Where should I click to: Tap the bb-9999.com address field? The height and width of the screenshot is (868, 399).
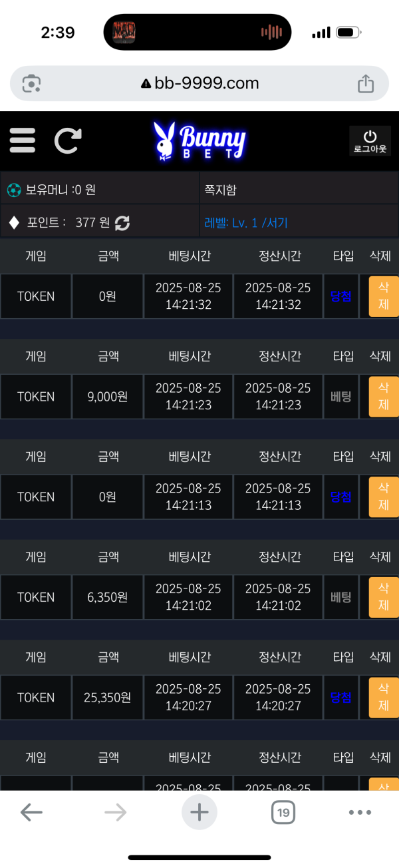[x=199, y=84]
